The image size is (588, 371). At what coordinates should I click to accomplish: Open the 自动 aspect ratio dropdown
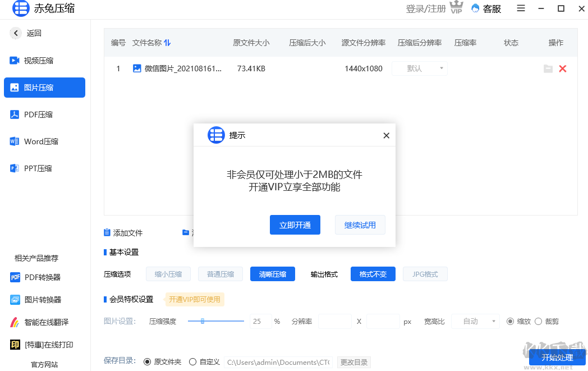(x=475, y=321)
